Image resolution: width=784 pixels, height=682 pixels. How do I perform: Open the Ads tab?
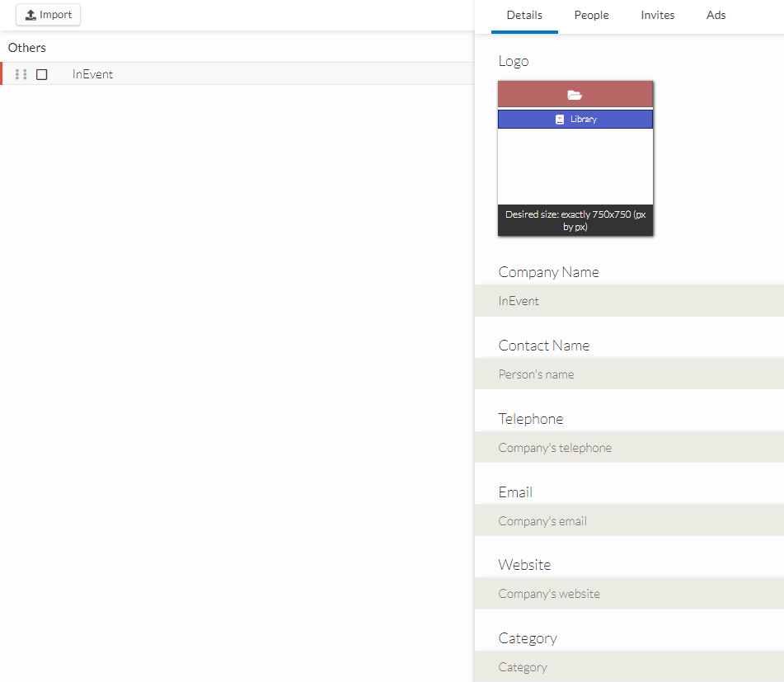pyautogui.click(x=716, y=16)
